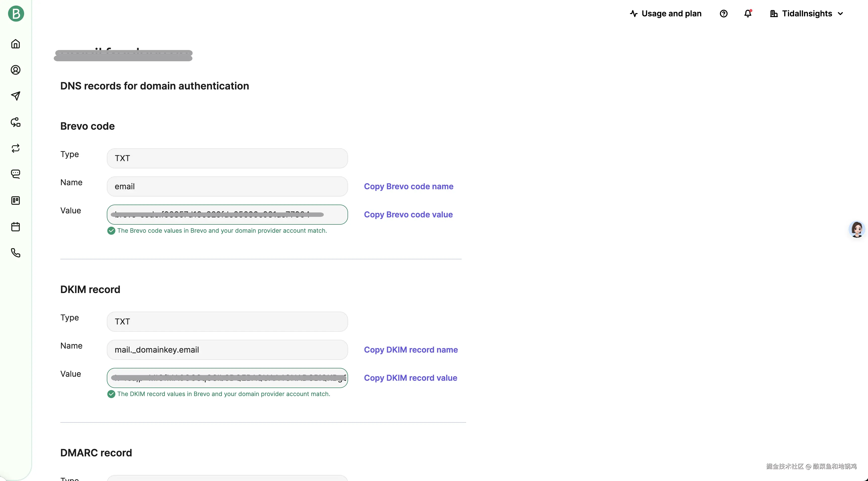Open Campaigns paper plane icon
868x481 pixels.
click(16, 96)
